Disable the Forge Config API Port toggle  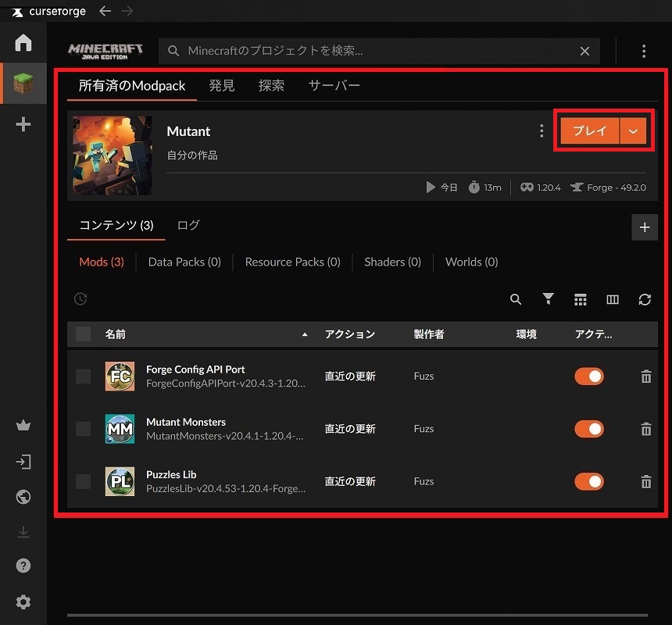pos(589,377)
